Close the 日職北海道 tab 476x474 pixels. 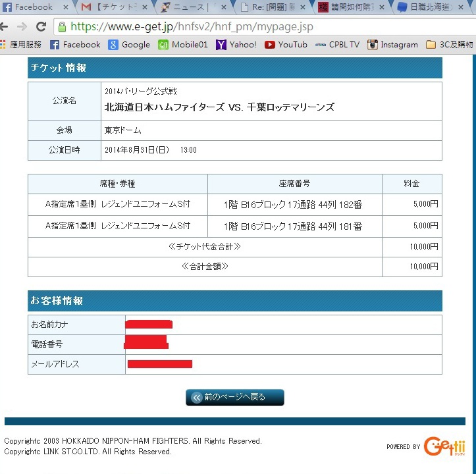(x=461, y=7)
